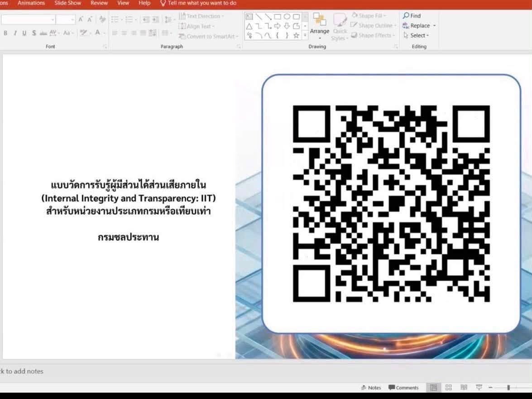
Task: Open the Animations tab
Action: coord(31,3)
